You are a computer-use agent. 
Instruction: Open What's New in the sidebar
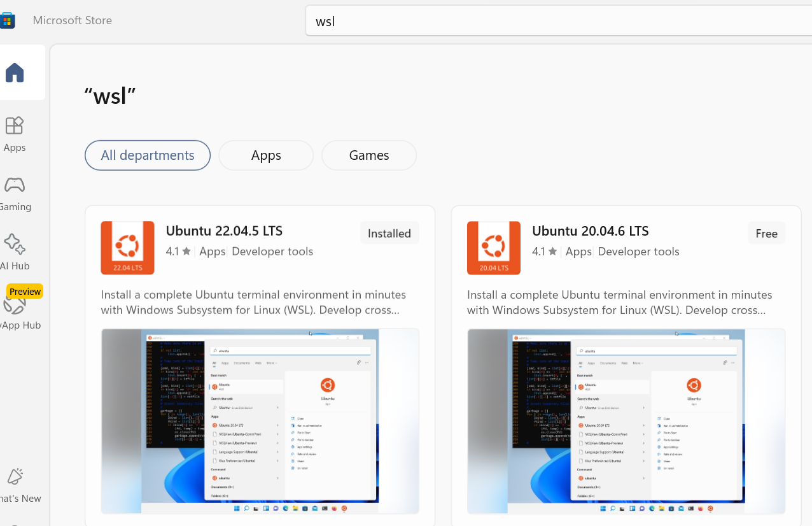[19, 485]
